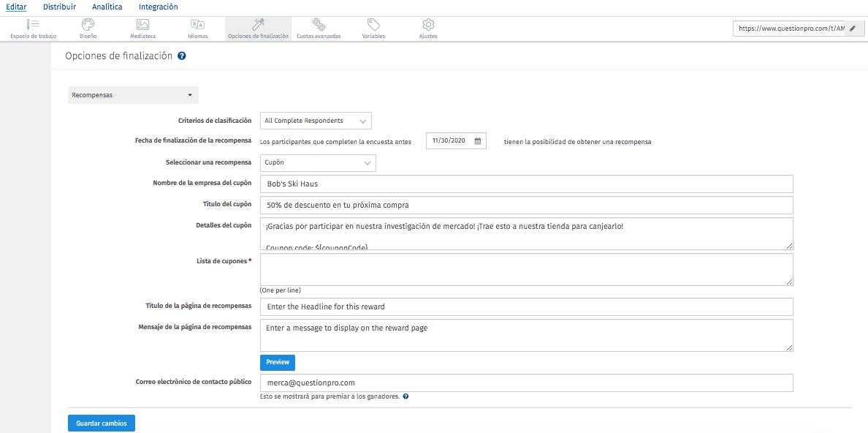The height and width of the screenshot is (433, 868).
Task: Focus the Título de la página de recompensas field
Action: tap(526, 306)
